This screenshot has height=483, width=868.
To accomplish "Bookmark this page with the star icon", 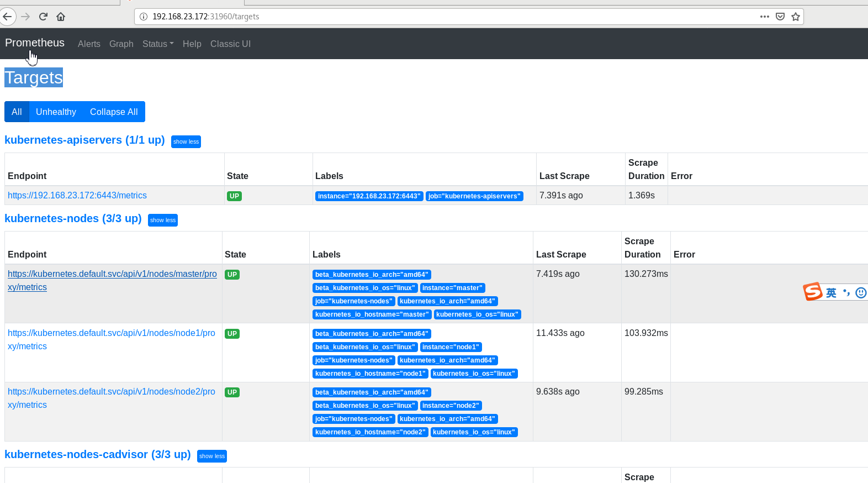I will [796, 17].
